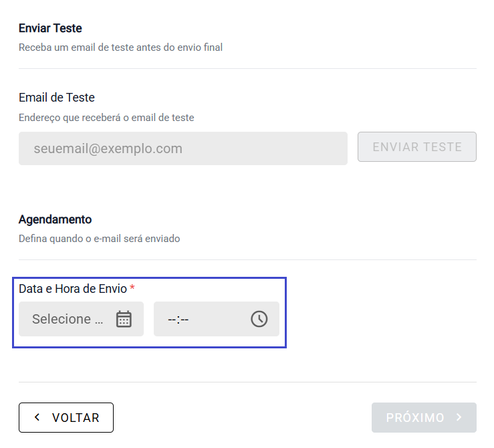Click 'Endereço que receberá o email' helper text
Viewport: 494px width, 448px height.
point(106,118)
